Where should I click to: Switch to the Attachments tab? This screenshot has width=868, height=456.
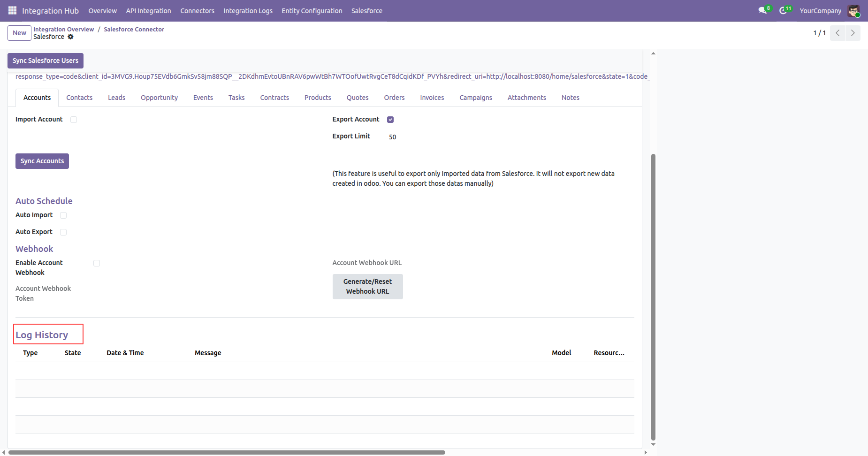click(526, 98)
